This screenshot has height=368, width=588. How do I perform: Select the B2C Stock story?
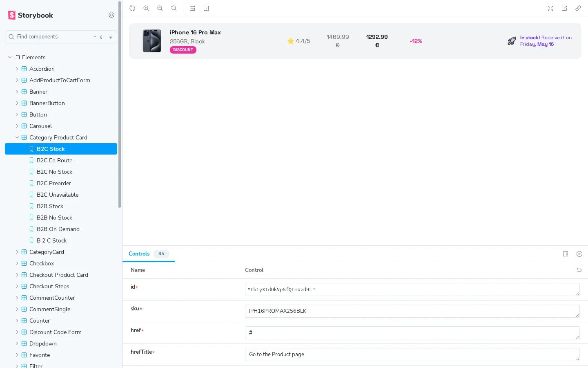click(61, 149)
